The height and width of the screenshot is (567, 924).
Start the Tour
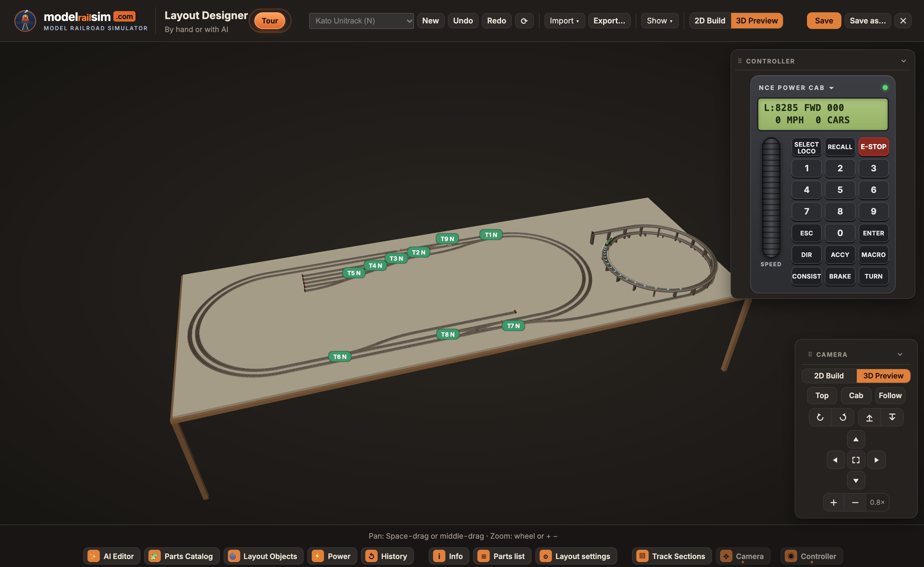click(270, 21)
